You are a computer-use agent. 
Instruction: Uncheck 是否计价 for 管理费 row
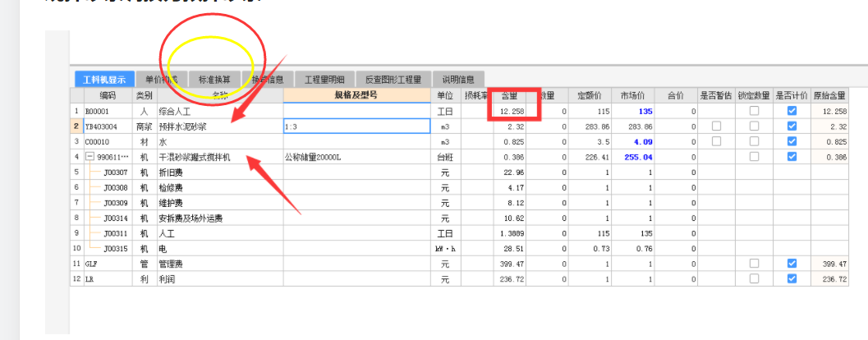point(792,264)
